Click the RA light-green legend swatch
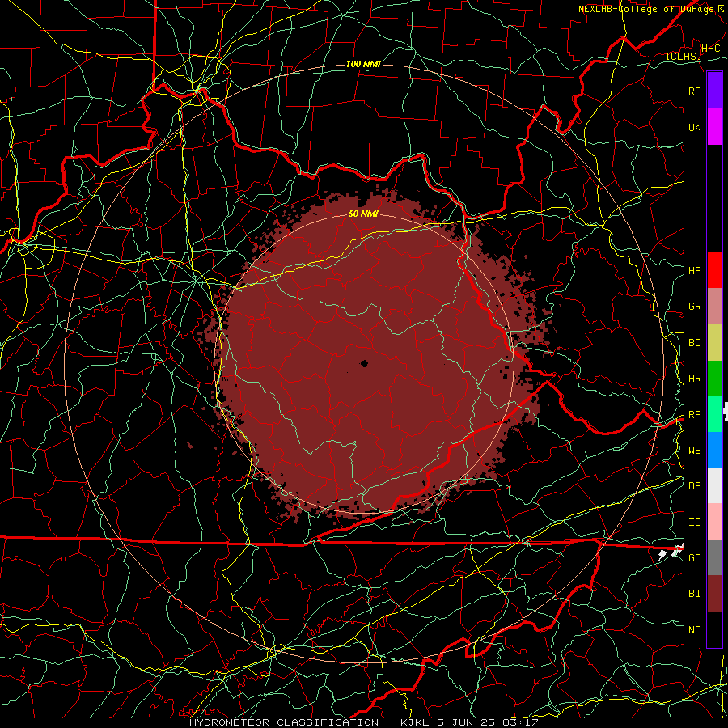 (x=714, y=414)
